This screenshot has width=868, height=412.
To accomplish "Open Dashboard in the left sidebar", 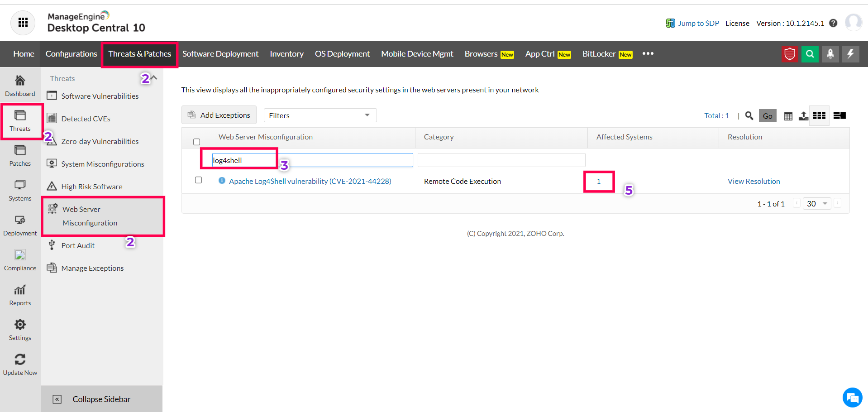I will (x=20, y=86).
